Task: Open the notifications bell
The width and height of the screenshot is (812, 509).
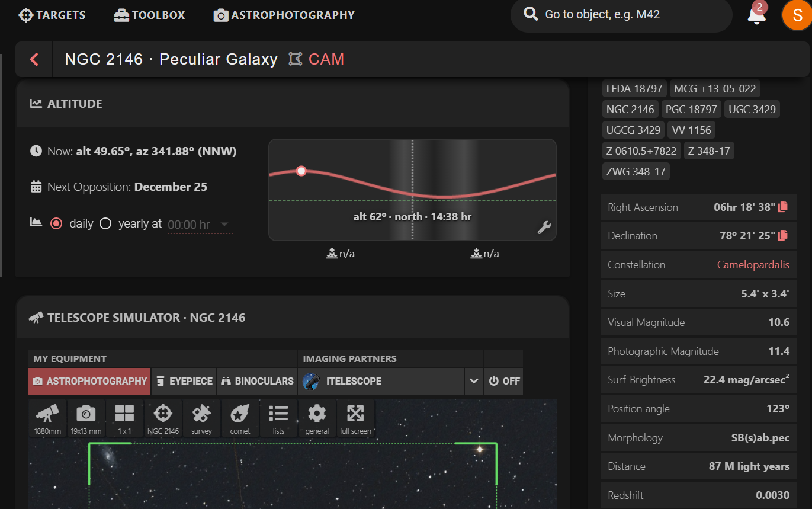Action: (756, 15)
